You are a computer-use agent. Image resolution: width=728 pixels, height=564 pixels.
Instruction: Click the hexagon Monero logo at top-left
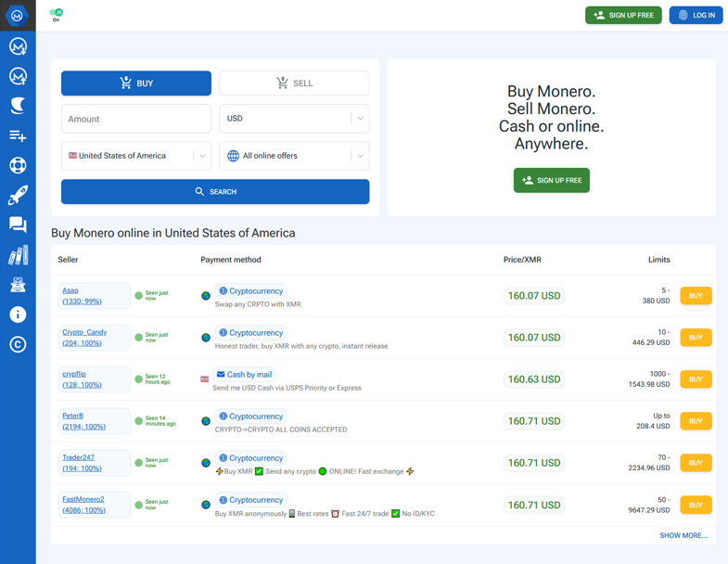[x=18, y=16]
